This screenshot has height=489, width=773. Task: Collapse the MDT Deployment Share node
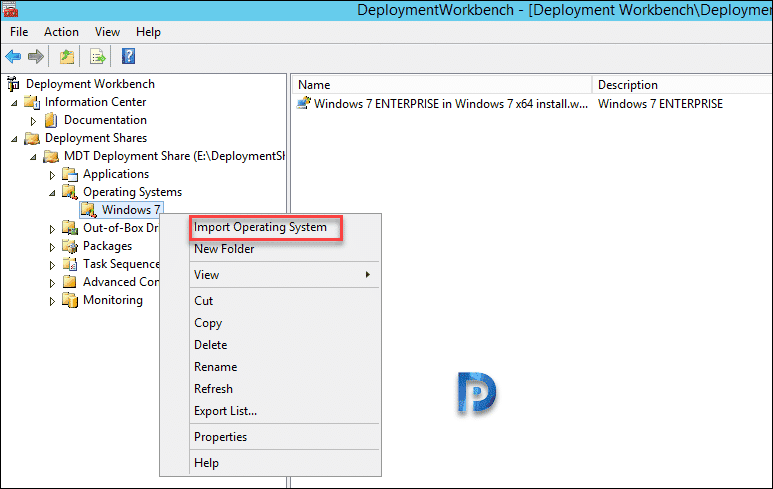pyautogui.click(x=33, y=157)
